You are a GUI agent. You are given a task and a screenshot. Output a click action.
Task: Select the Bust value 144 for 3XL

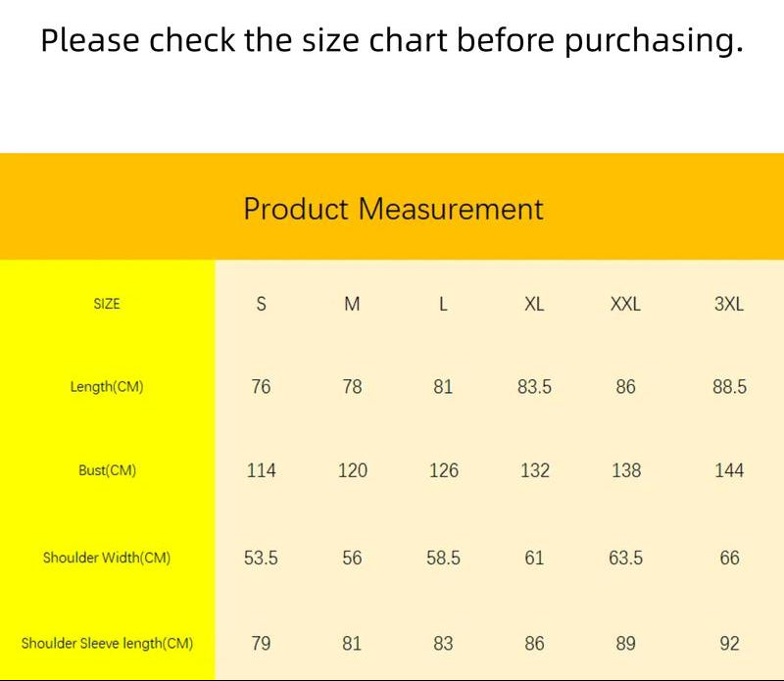point(729,470)
